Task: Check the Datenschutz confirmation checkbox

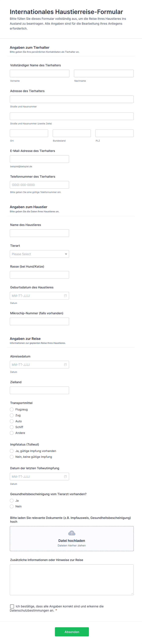Action: tap(12, 606)
